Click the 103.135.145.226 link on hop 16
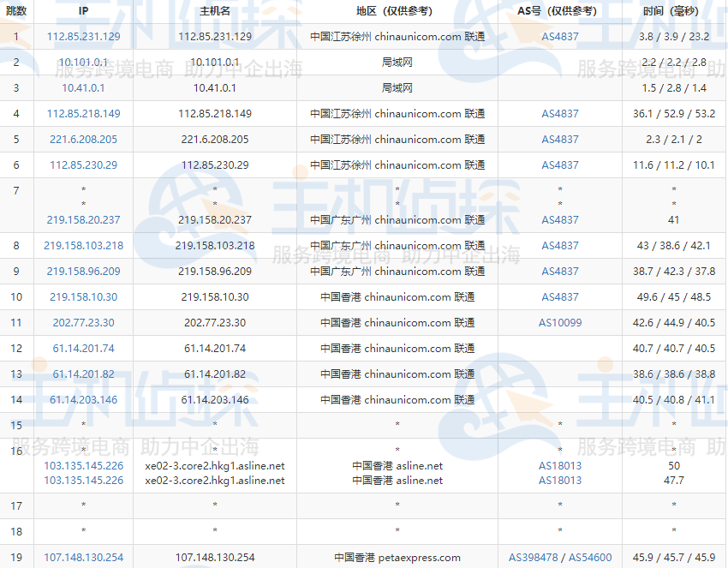The height and width of the screenshot is (568, 728). 83,468
